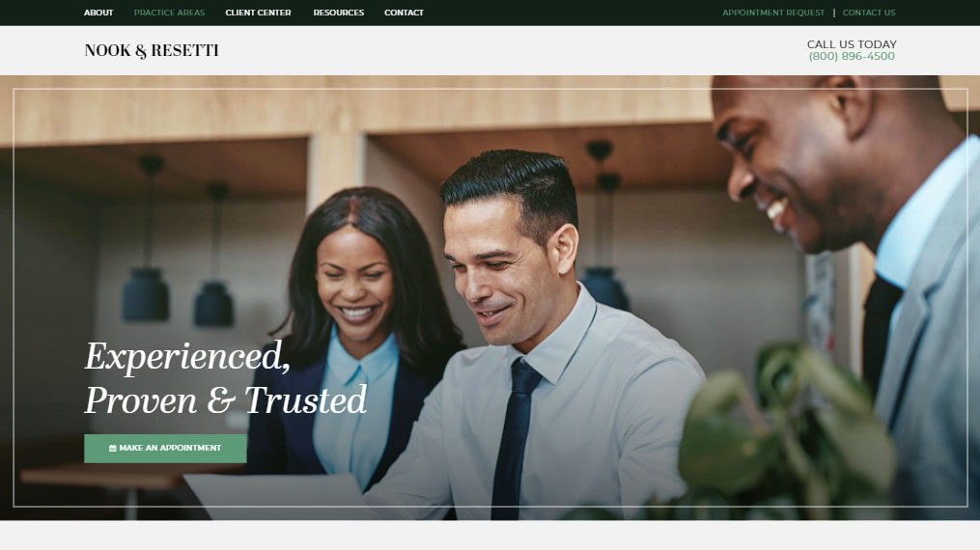Go to the Client Center menu item
Viewport: 980px width, 550px height.
coord(258,13)
